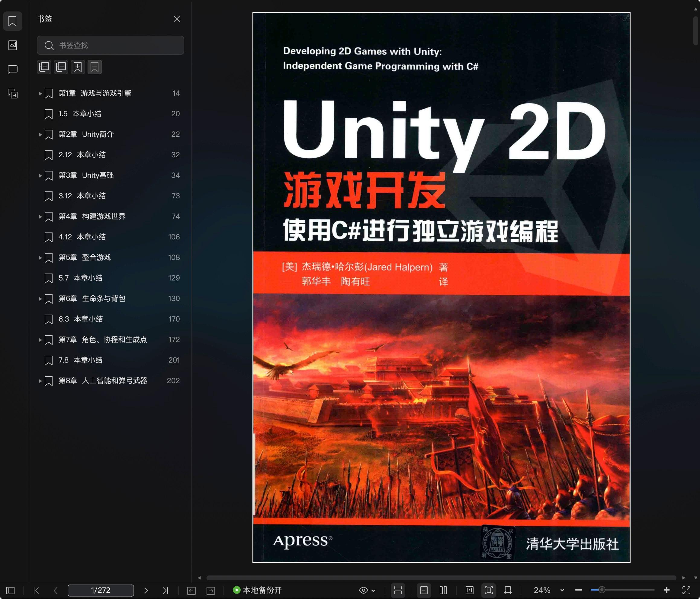Screen dimensions: 700x599
Task: Click the zoom slider handle
Action: click(602, 590)
